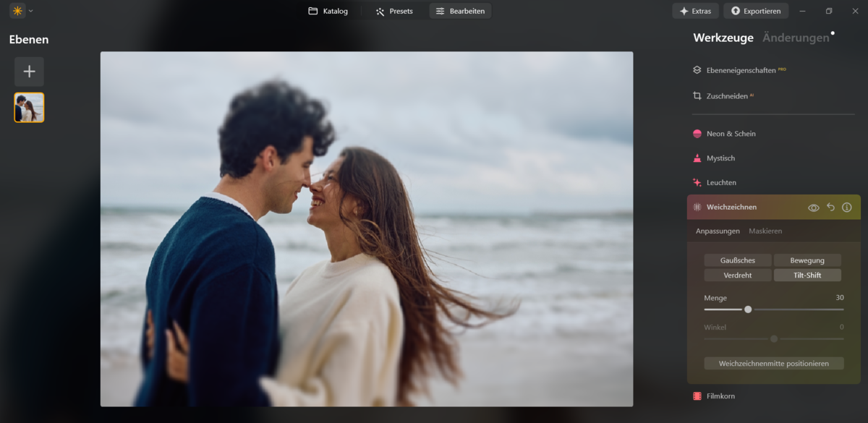Open the Änderungen panel
868x423 pixels.
click(794, 38)
